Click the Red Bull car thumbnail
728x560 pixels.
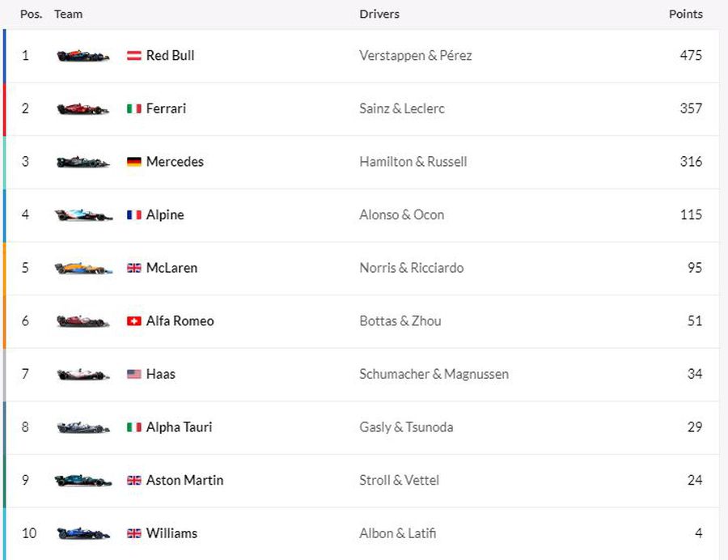point(83,56)
